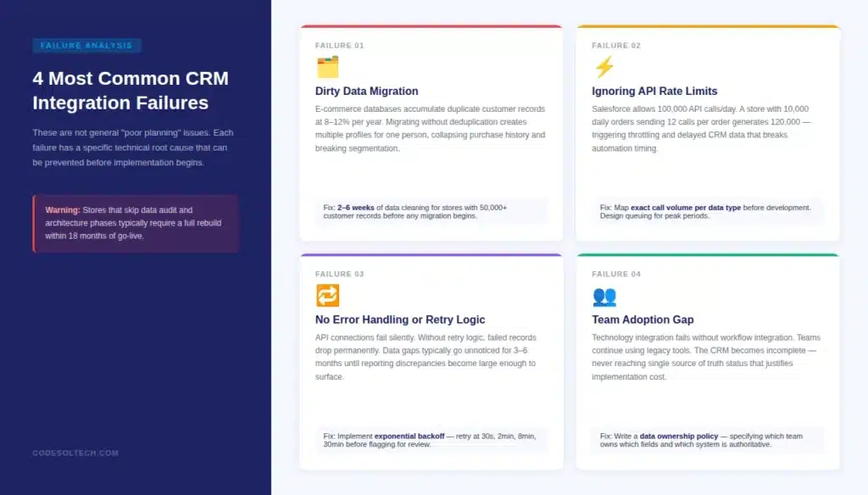Click the lightning bolt icon for Failure 02
This screenshot has height=495, width=868.
pyautogui.click(x=604, y=67)
